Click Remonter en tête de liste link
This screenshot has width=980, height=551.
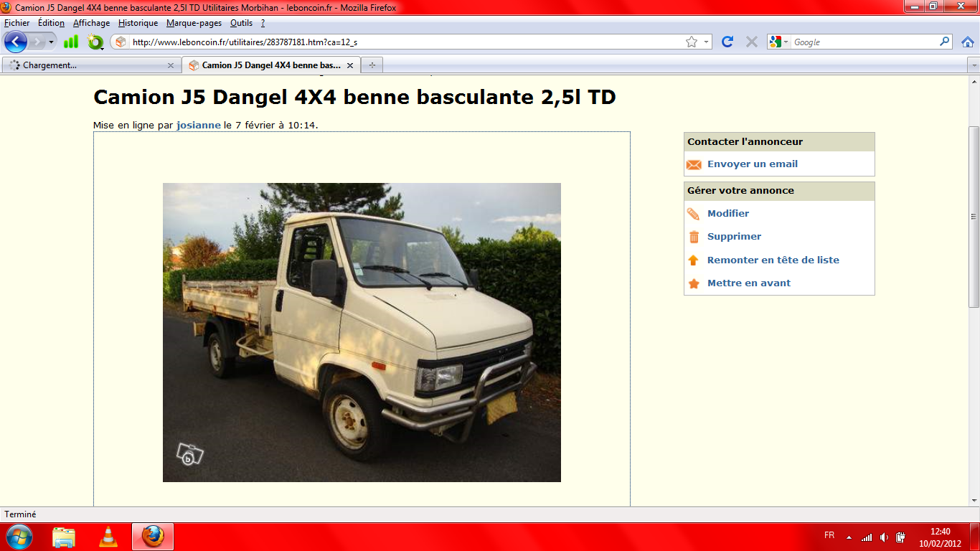[773, 260]
